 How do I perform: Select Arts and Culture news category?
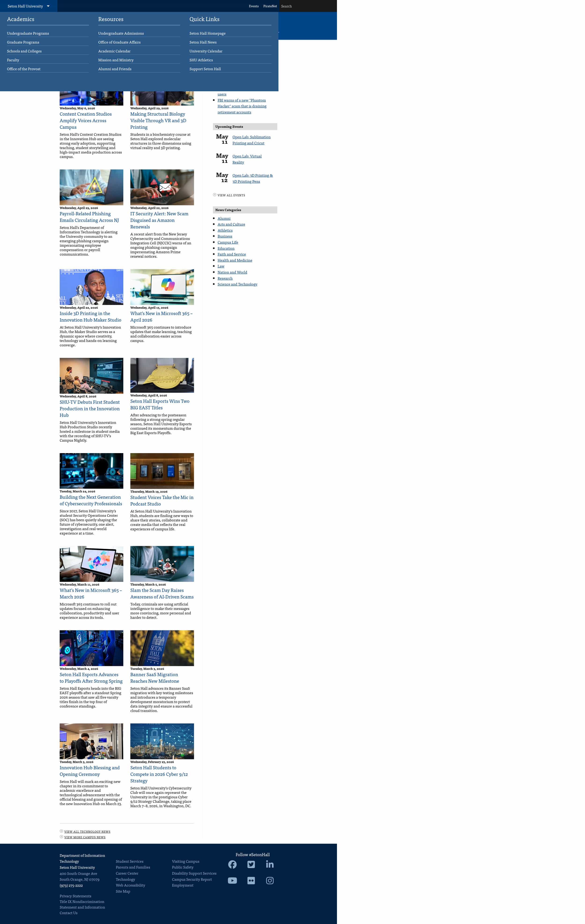(231, 224)
